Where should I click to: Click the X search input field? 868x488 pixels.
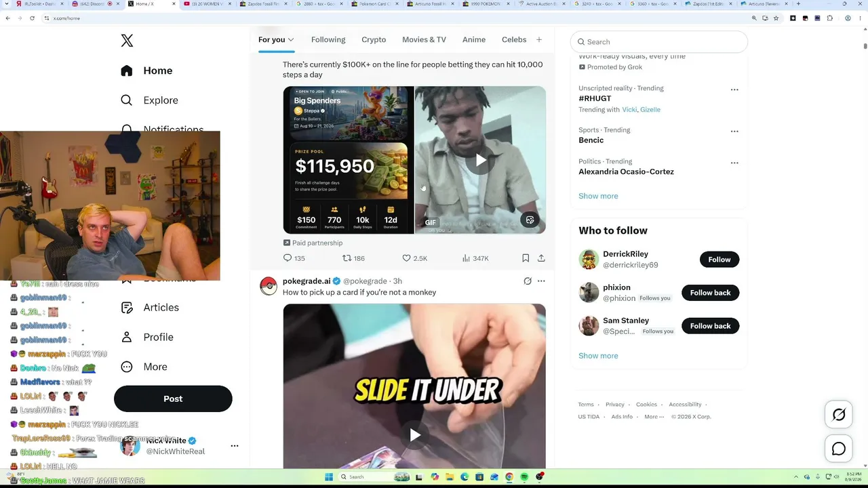tap(659, 42)
